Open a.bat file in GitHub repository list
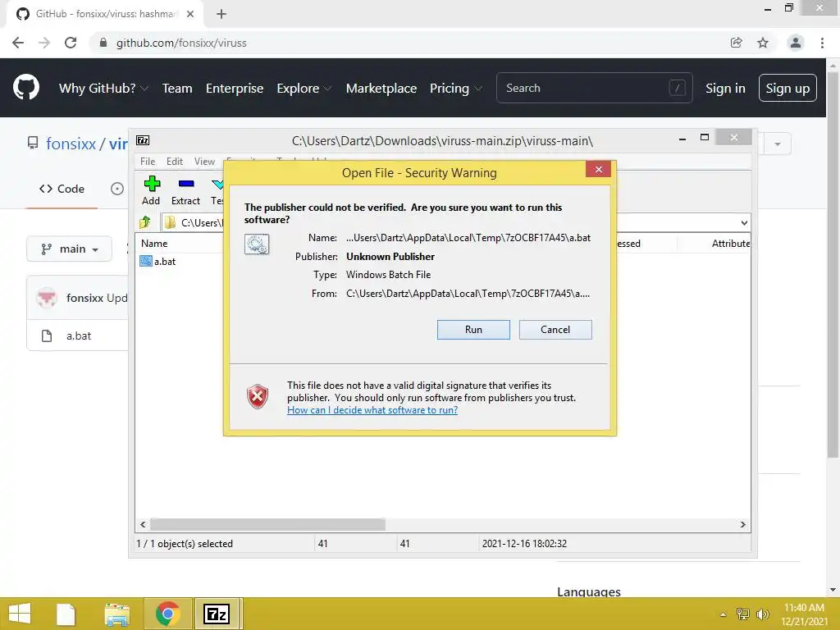 pos(79,336)
